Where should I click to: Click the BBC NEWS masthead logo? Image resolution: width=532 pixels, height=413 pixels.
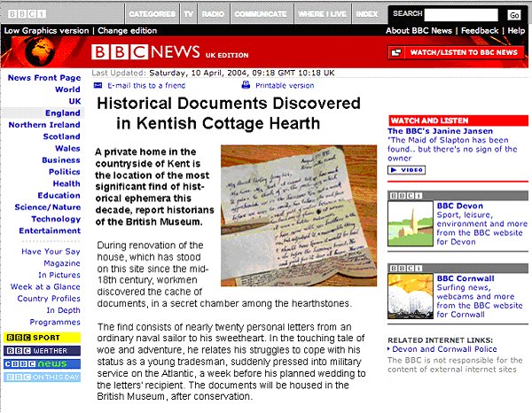tap(145, 52)
